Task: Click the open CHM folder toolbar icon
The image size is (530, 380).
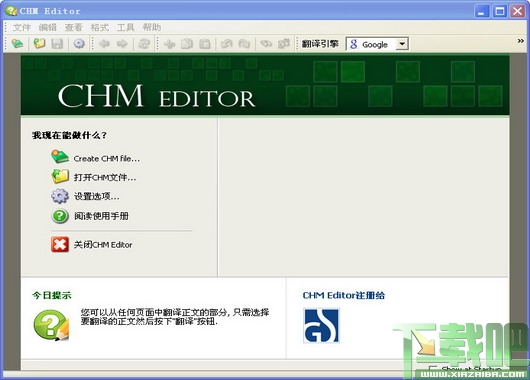Action: pos(39,44)
